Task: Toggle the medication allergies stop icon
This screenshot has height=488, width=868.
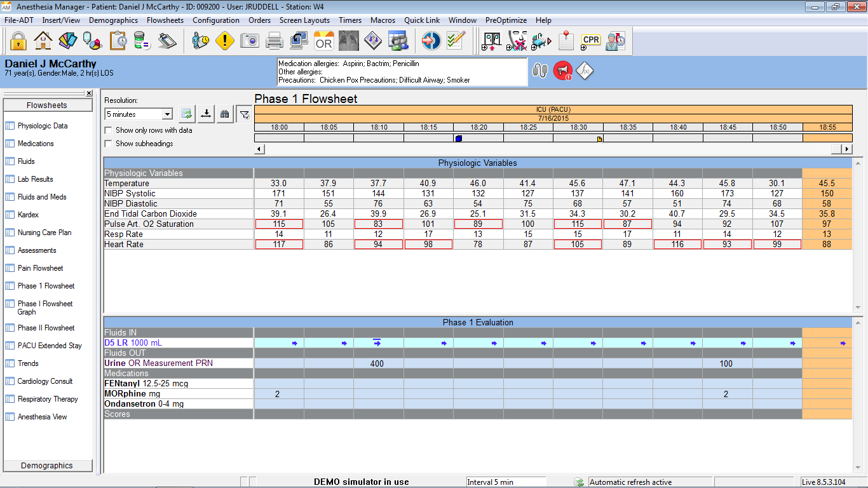Action: click(562, 71)
